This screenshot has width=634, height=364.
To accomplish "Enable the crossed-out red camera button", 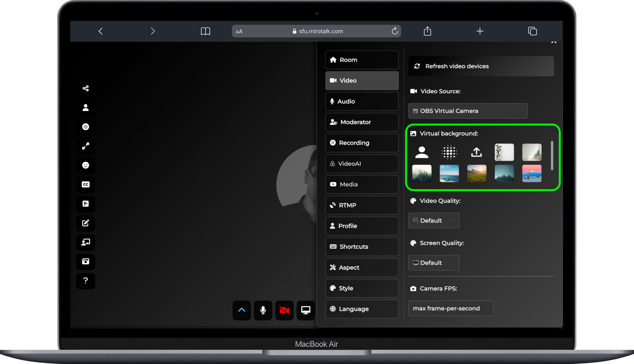I will tap(284, 310).
